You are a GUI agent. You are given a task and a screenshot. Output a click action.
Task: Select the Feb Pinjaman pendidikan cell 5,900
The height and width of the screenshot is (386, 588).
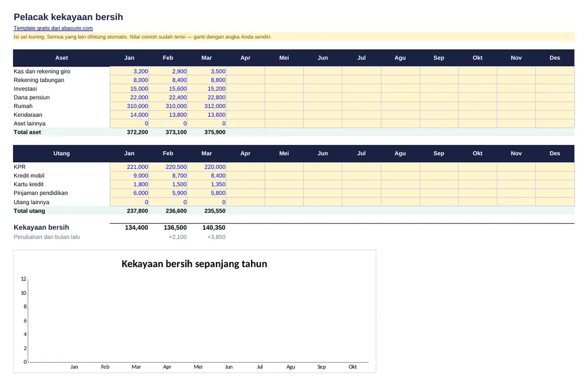tap(168, 193)
